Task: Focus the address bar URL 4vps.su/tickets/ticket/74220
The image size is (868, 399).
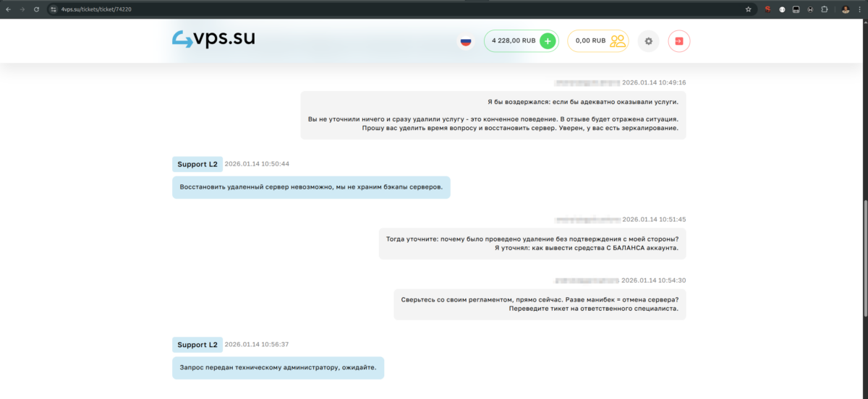Action: tap(97, 9)
